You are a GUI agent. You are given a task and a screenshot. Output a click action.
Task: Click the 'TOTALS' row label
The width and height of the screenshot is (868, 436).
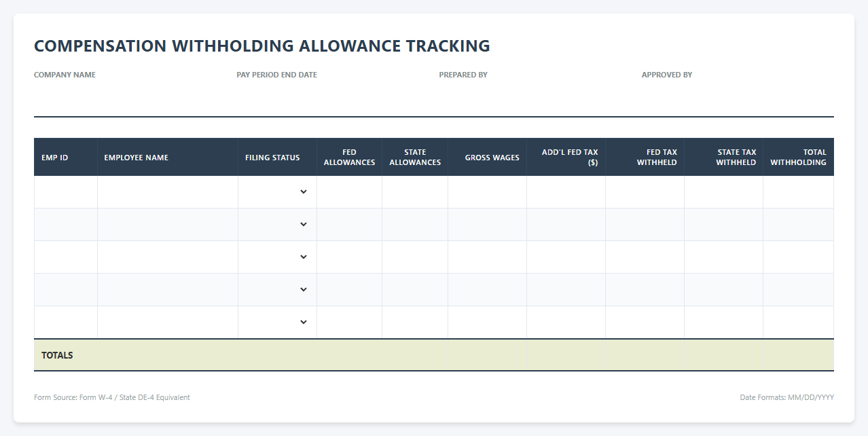[x=57, y=355]
